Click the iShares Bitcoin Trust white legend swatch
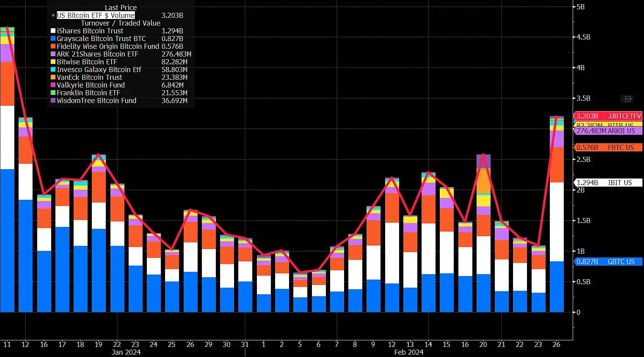 pyautogui.click(x=53, y=31)
